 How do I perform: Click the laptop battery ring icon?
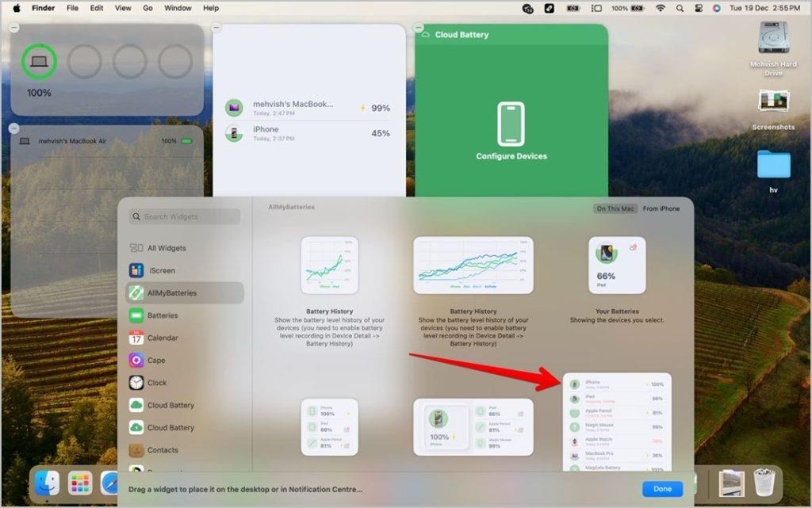[39, 62]
